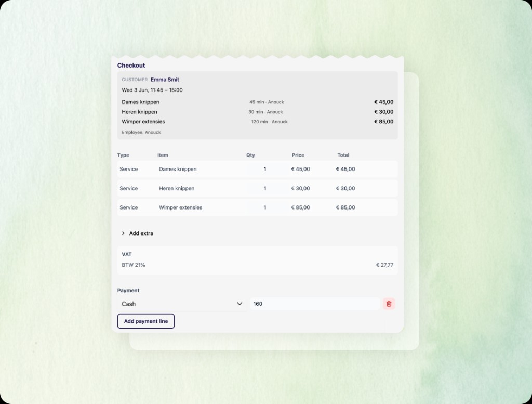
Task: Select the Heren knippen item in table
Action: coord(177,188)
